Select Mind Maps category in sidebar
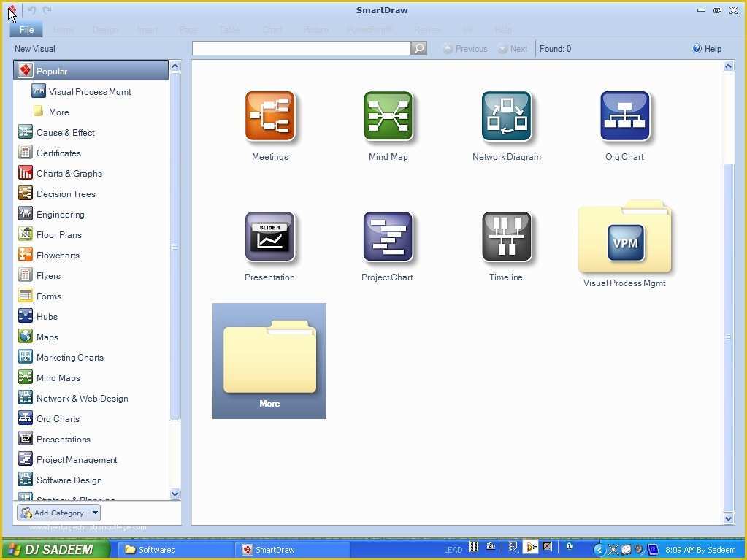The height and width of the screenshot is (560, 747). 50,378
